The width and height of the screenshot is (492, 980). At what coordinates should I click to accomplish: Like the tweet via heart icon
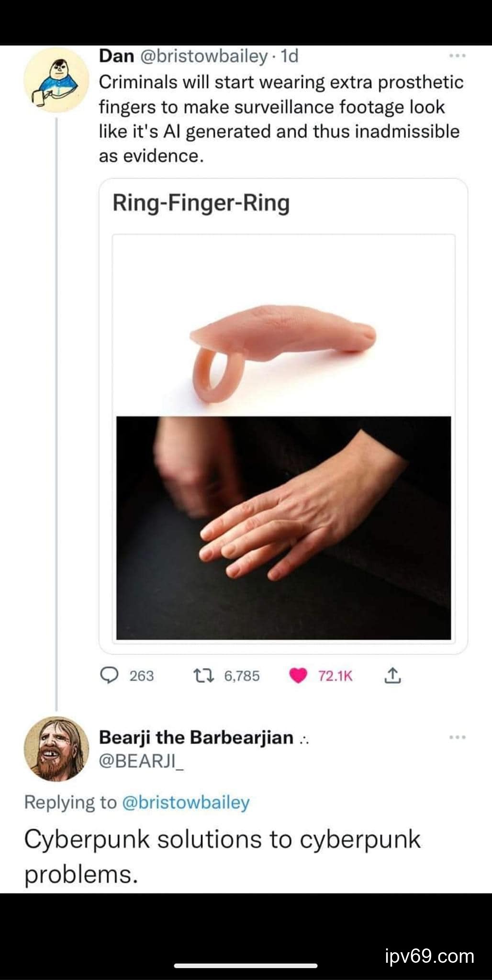point(298,676)
